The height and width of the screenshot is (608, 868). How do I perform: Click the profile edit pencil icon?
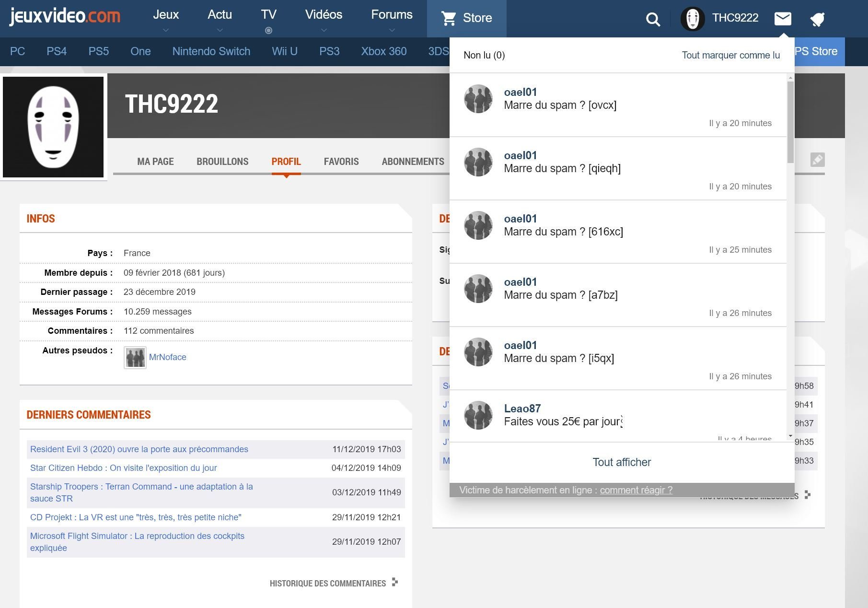click(x=817, y=160)
